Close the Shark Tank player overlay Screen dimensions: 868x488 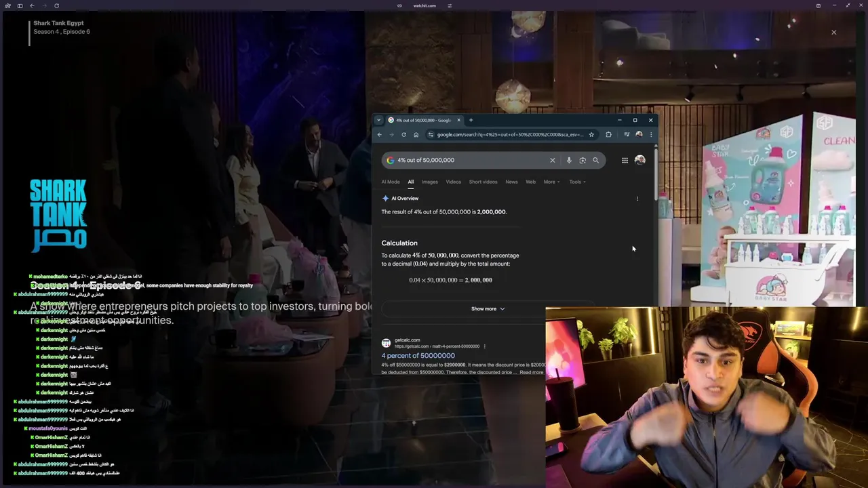(833, 32)
